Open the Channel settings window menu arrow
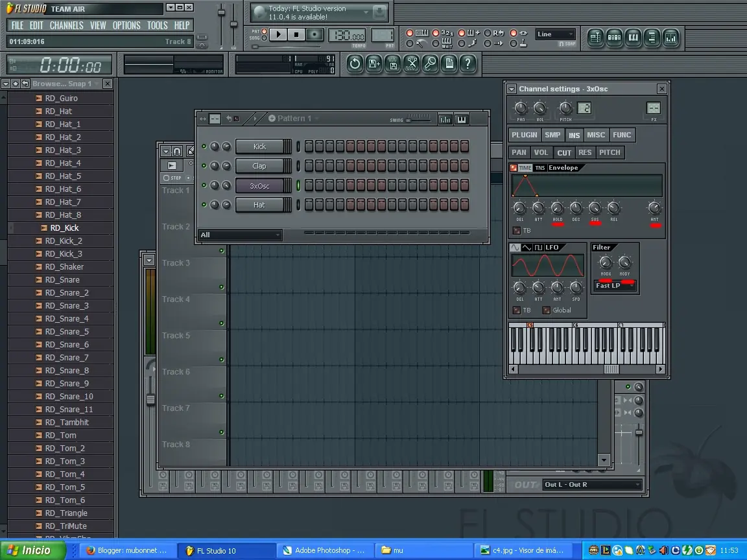This screenshot has height=560, width=747. pyautogui.click(x=512, y=89)
